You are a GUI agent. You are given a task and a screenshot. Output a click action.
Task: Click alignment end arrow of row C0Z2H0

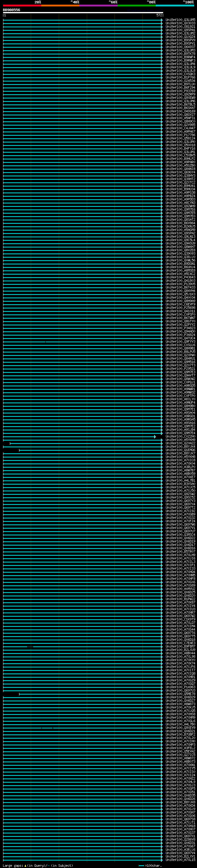155,437
